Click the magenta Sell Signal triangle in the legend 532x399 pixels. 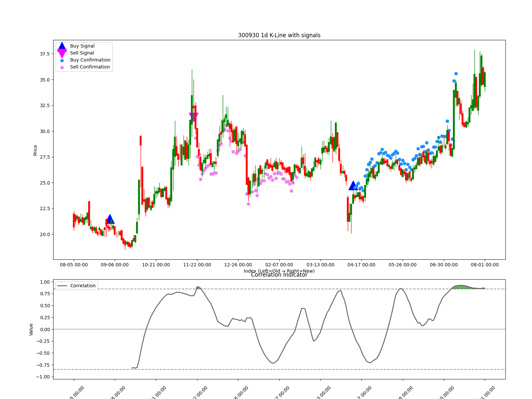point(62,53)
